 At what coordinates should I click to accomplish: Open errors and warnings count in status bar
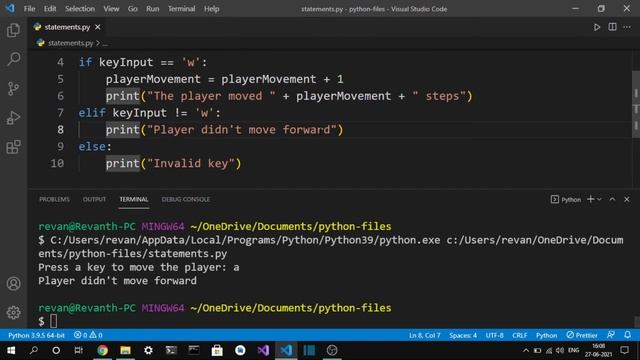point(88,335)
